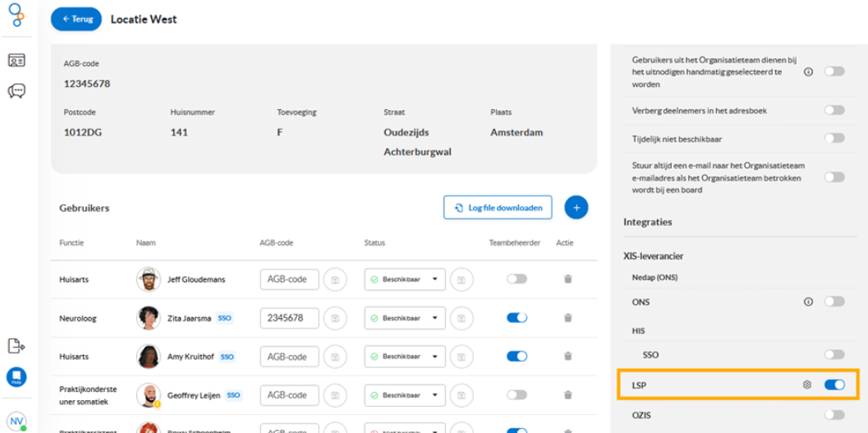Open status dropdown for Jeff Gloudemans

coord(405,279)
